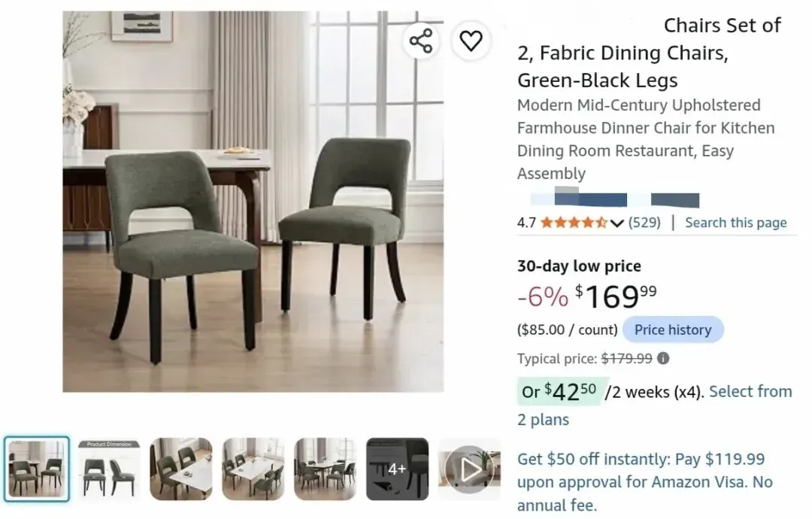Click the Fabric Dining Chairs product title
The width and height of the screenshot is (812, 519).
pos(649,53)
